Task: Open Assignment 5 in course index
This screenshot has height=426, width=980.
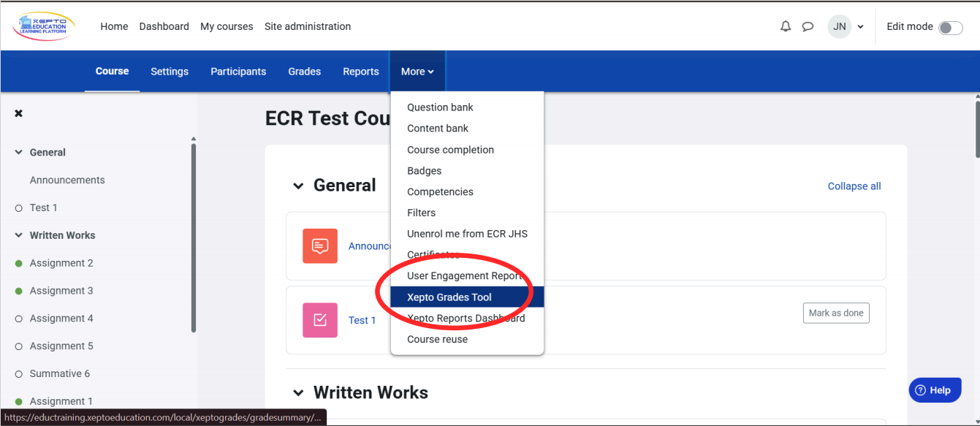Action: [61, 346]
